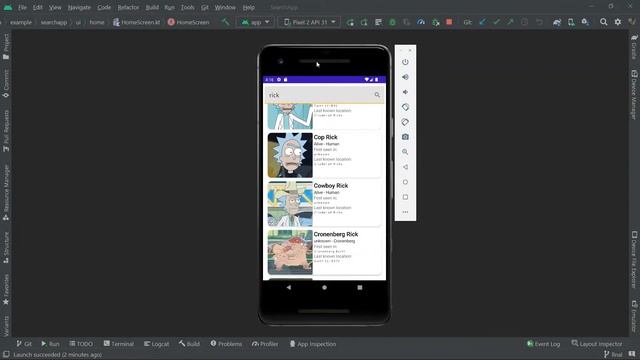Stop the running app with red square
Image resolution: width=640 pixels, height=360 pixels.
click(x=449, y=22)
